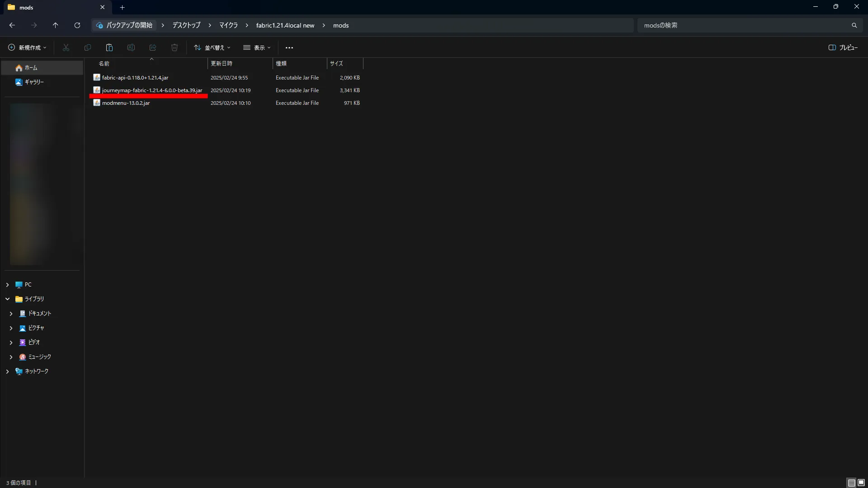This screenshot has height=488, width=868.
Task: Click the Paste clipboard icon
Action: [109, 47]
